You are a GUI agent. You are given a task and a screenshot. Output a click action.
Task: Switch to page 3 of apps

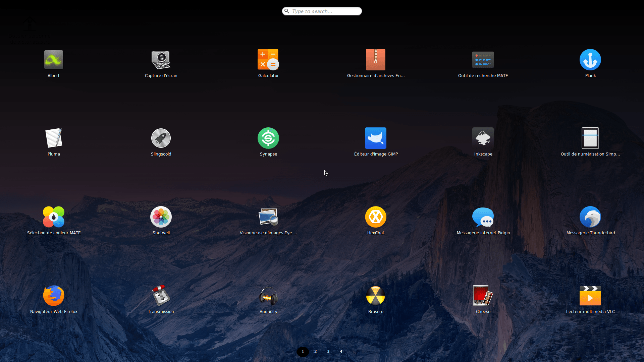(328, 352)
